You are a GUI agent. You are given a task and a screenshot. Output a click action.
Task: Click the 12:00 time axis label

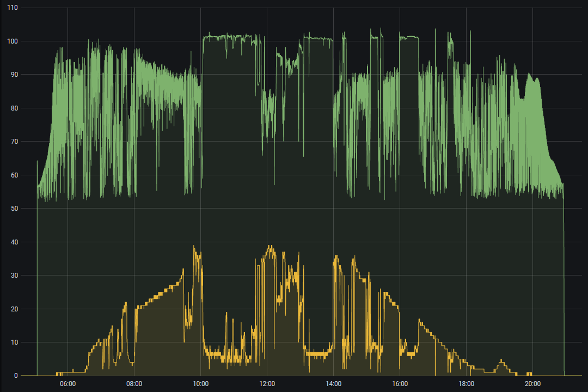[267, 384]
